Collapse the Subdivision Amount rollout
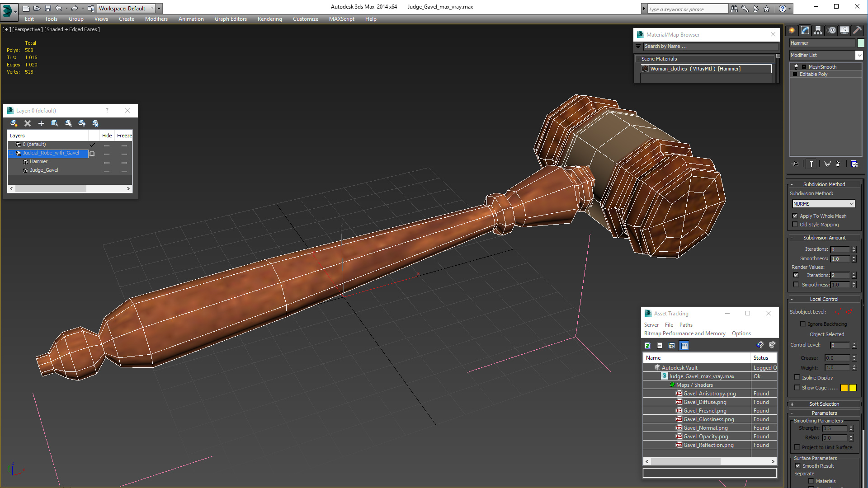 coord(824,238)
